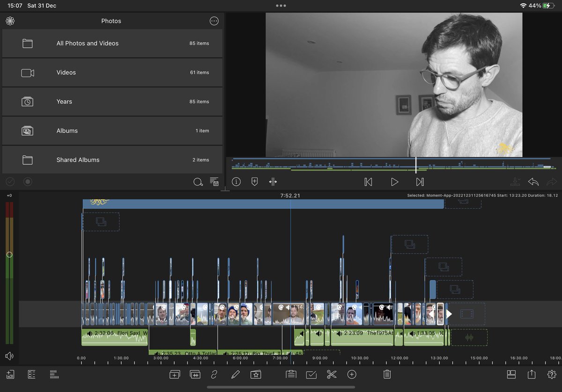Image resolution: width=562 pixels, height=392 pixels.
Task: Search the media library
Action: pyautogui.click(x=198, y=182)
